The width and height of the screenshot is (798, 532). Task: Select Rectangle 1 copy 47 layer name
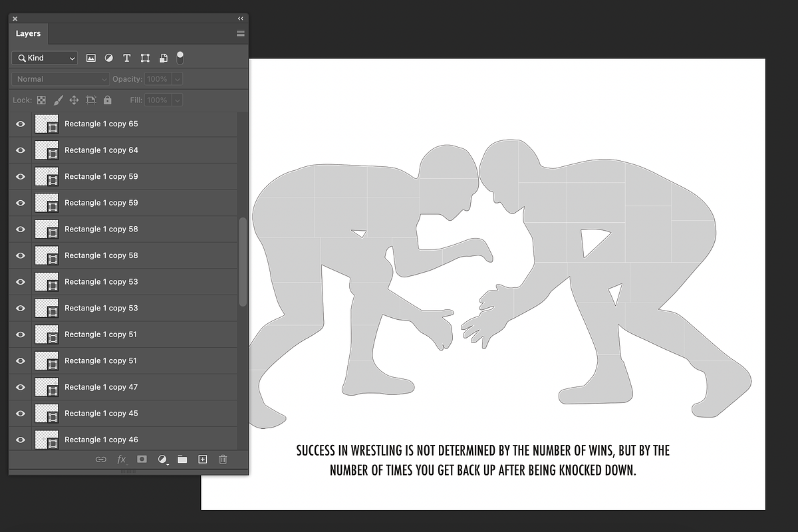click(101, 387)
